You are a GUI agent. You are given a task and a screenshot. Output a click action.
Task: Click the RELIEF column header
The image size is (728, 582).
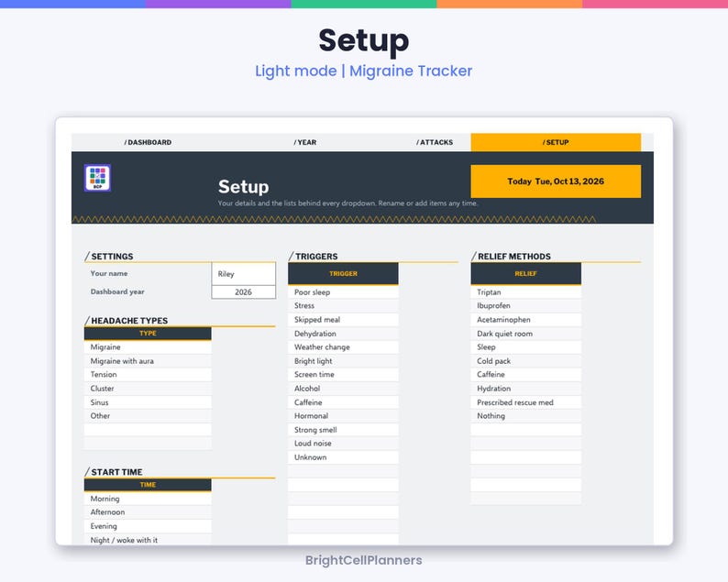pyautogui.click(x=525, y=274)
